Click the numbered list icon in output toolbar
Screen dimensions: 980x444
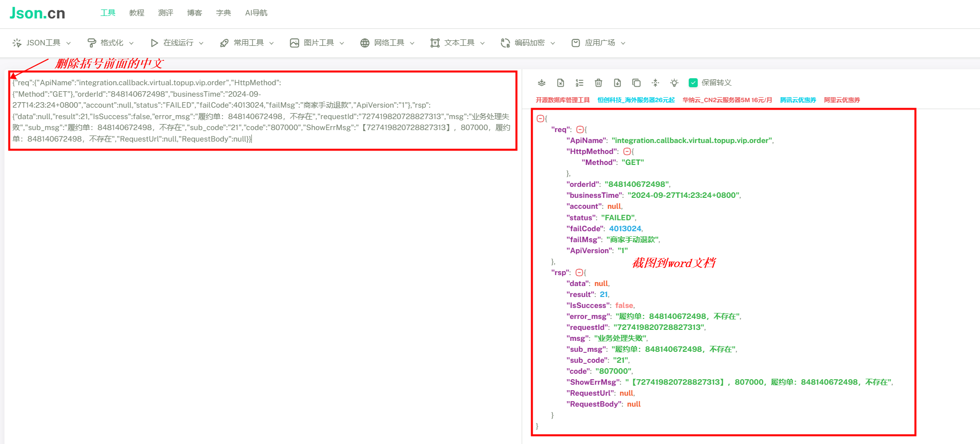(x=580, y=83)
